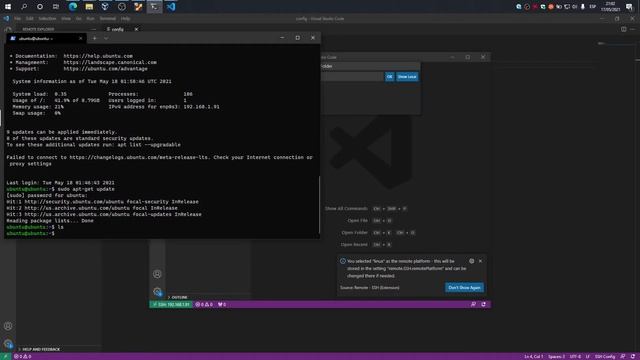Click Show Local button
The image size is (640, 360).
(407, 77)
